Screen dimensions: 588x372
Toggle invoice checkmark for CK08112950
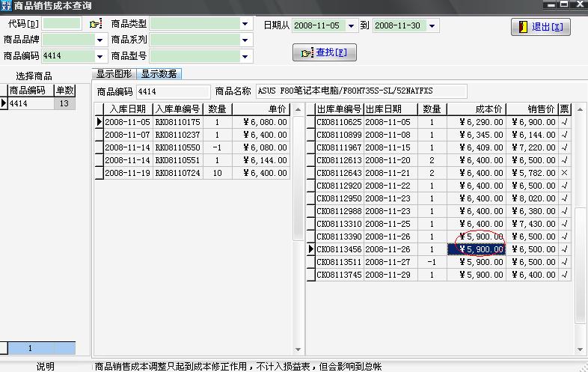tap(564, 198)
